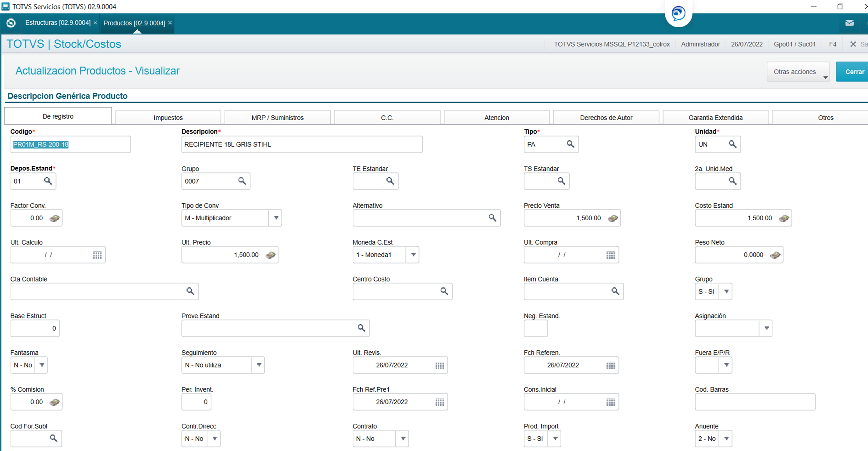This screenshot has width=868, height=451.
Task: Open Item Cuenta lookup magnifier
Action: pyautogui.click(x=615, y=291)
